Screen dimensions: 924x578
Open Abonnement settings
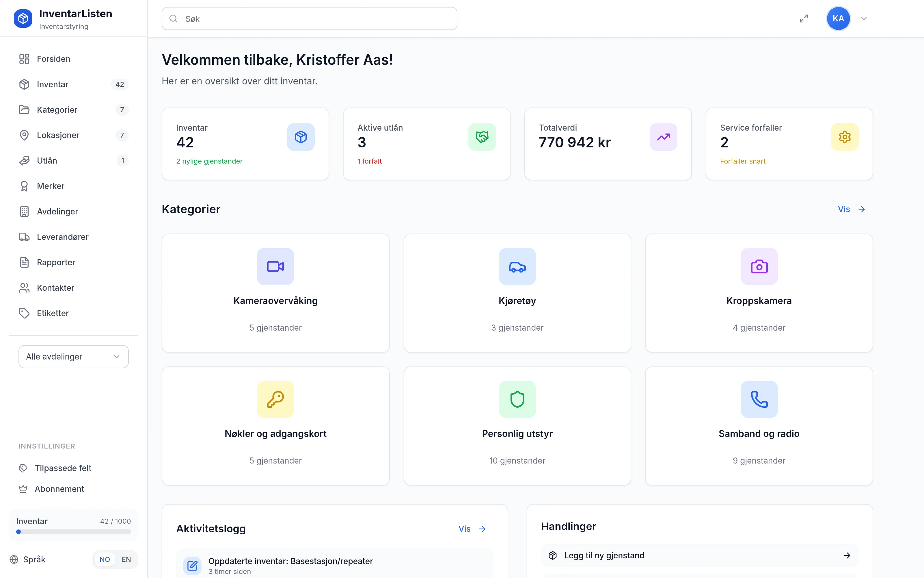74,489
